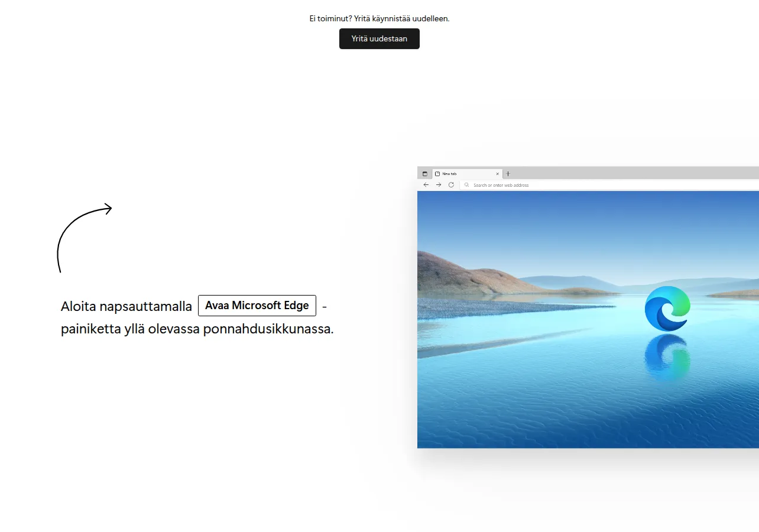Click the refresh icon in the Edge illustration
Image resolution: width=759 pixels, height=532 pixels.
(x=451, y=185)
